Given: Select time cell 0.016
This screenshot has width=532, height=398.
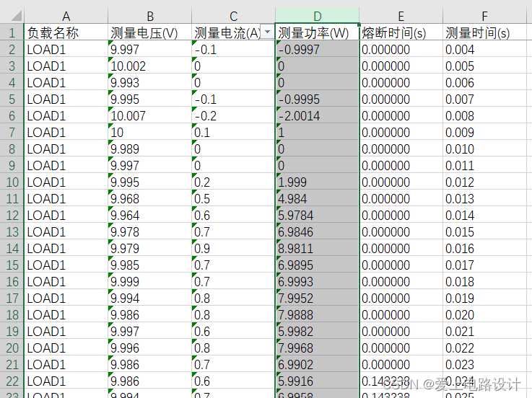Looking at the screenshot, I should coord(485,249).
